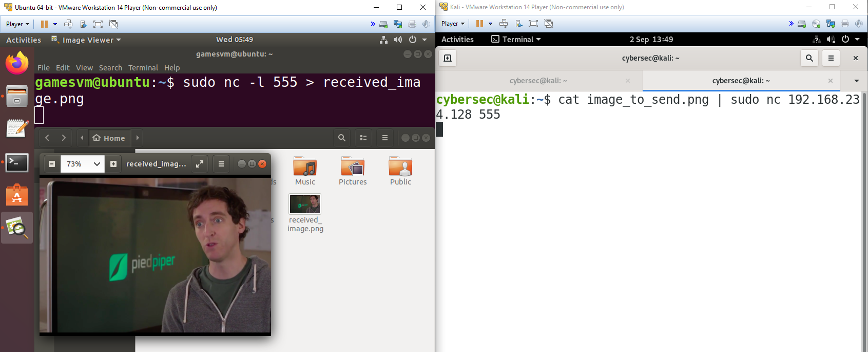Send Ctrl+Alt+Del to the Ubuntu VM
Image resolution: width=868 pixels, height=352 pixels.
pos(68,24)
